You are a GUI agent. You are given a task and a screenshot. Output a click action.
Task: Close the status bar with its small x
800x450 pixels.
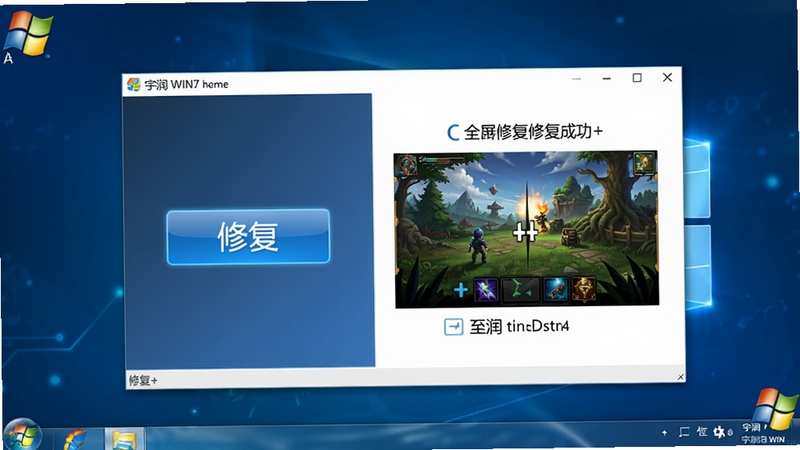[x=680, y=377]
